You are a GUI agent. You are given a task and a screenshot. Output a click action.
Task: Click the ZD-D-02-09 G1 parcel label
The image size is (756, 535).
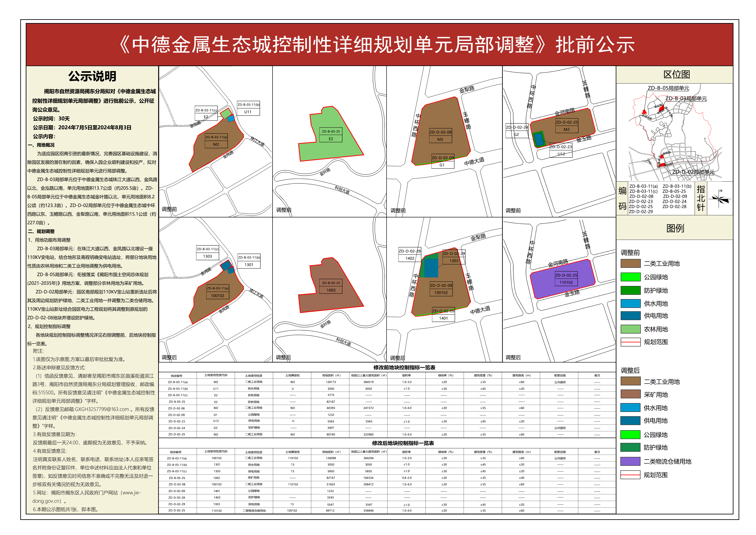[x=443, y=161]
